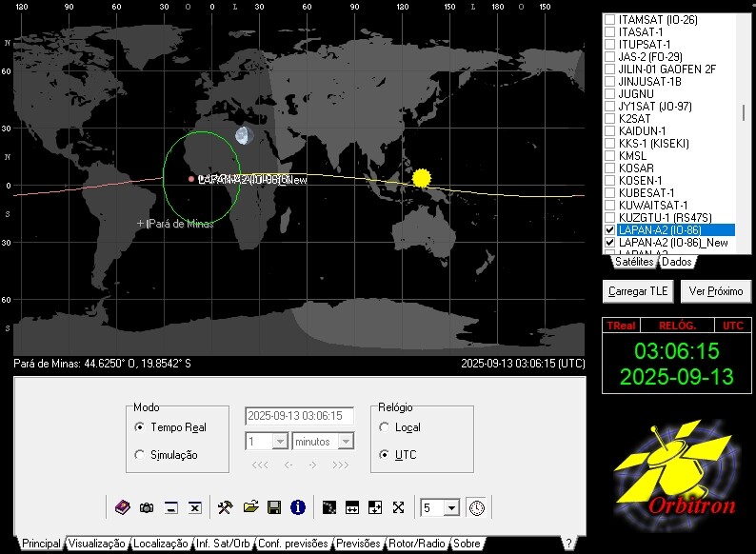
Task: Select the Local clock radio button
Action: (x=385, y=427)
